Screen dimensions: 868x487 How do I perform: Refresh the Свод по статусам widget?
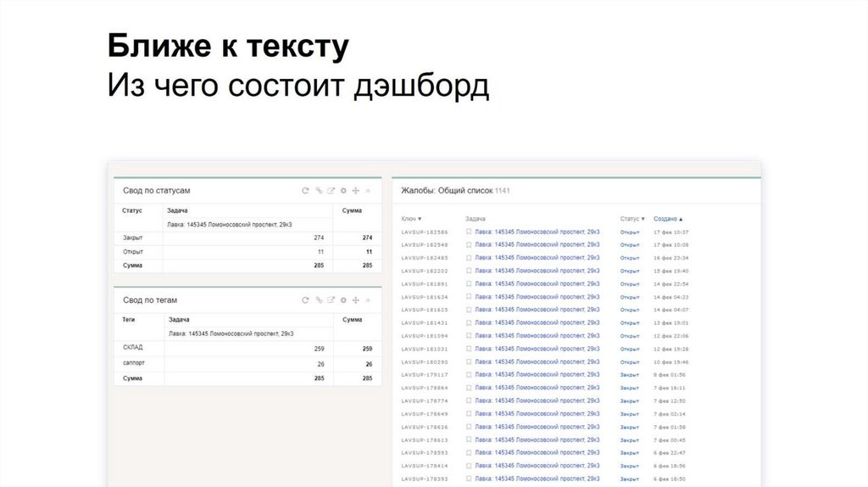305,191
